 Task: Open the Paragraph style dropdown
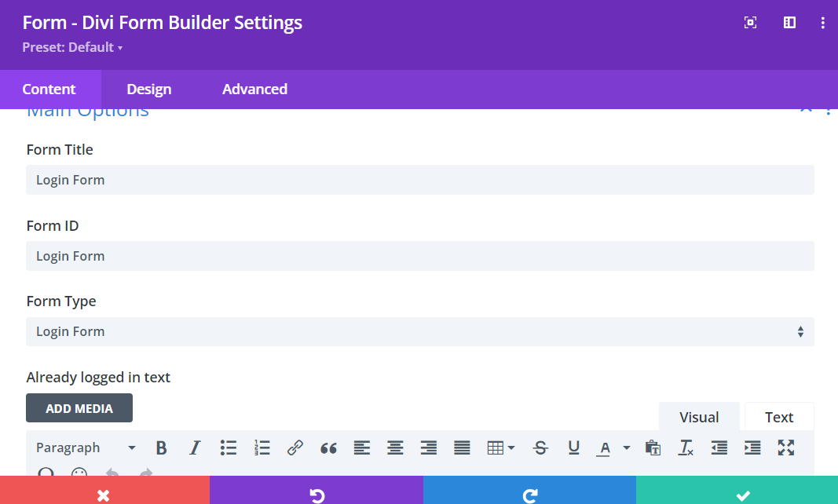point(84,447)
